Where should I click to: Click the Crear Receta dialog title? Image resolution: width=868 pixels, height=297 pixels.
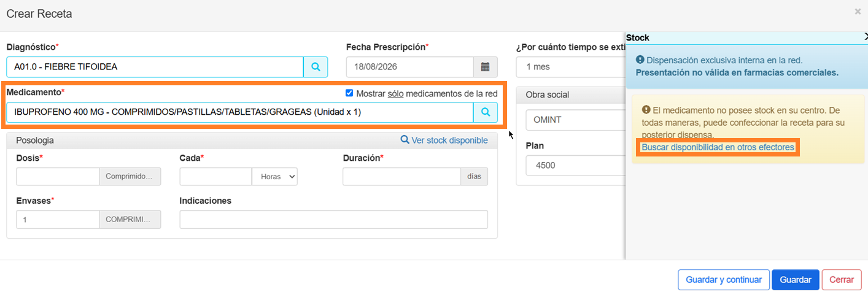pos(39,13)
